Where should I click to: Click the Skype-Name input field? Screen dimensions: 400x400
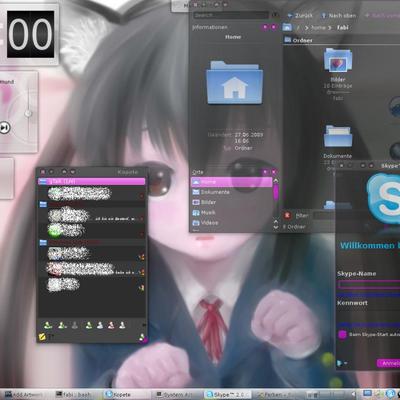[369, 284]
